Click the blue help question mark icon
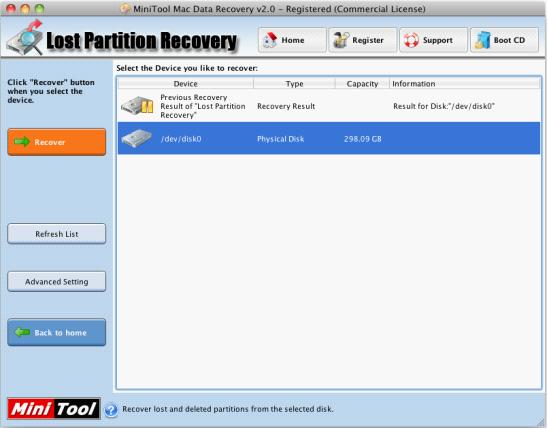This screenshot has height=429, width=548. click(x=111, y=410)
